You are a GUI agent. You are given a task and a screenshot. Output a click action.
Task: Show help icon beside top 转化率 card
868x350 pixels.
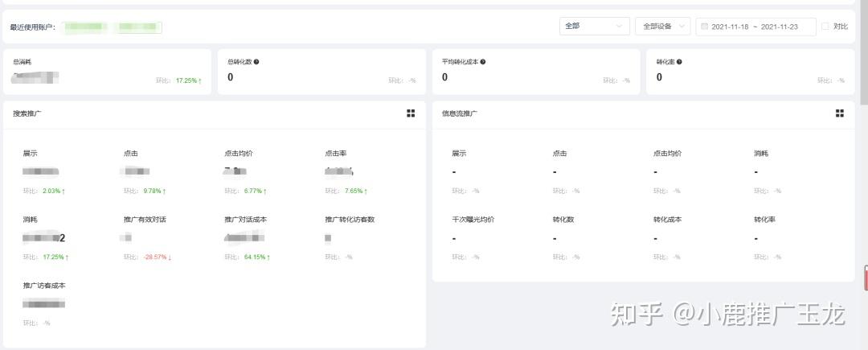pyautogui.click(x=679, y=62)
